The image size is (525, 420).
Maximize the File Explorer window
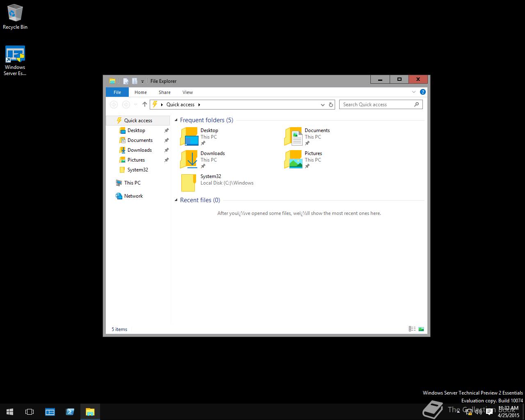tap(399, 80)
